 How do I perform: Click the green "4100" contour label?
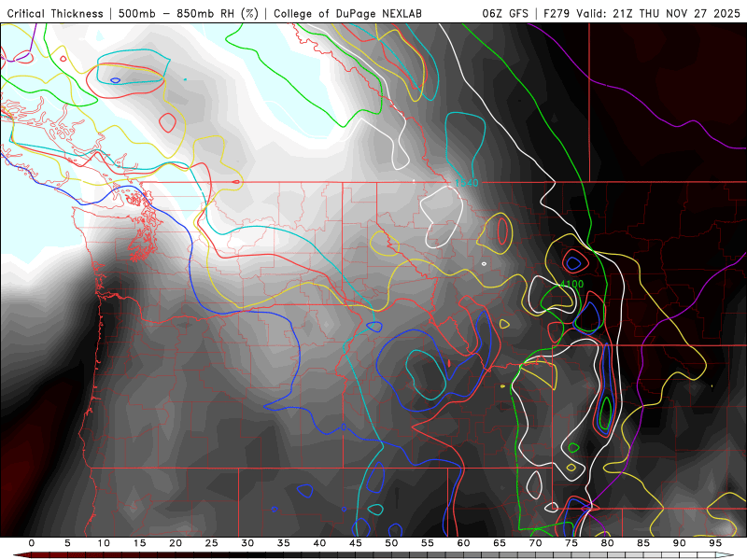tap(571, 284)
